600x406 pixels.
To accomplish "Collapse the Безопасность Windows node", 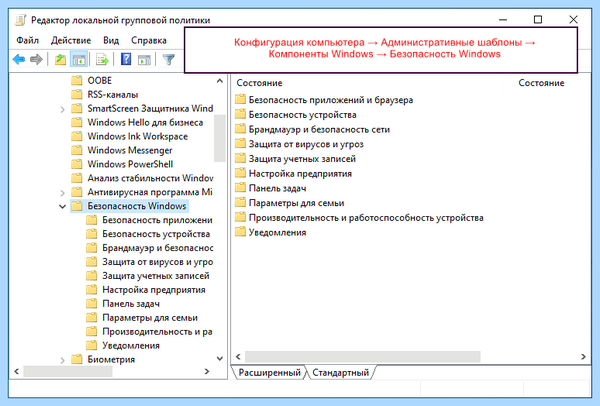I will pyautogui.click(x=62, y=206).
